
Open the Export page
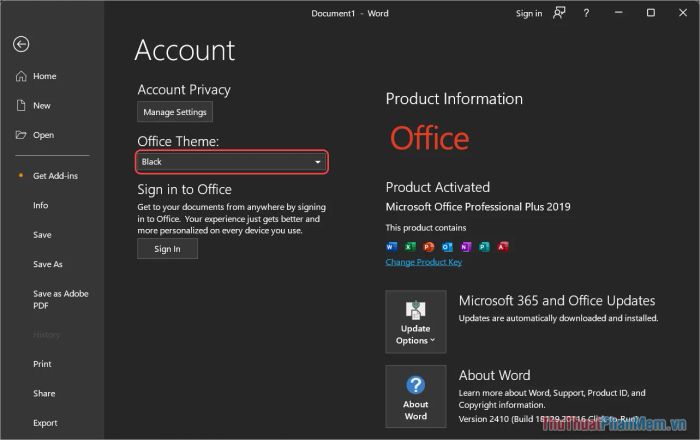[x=45, y=423]
